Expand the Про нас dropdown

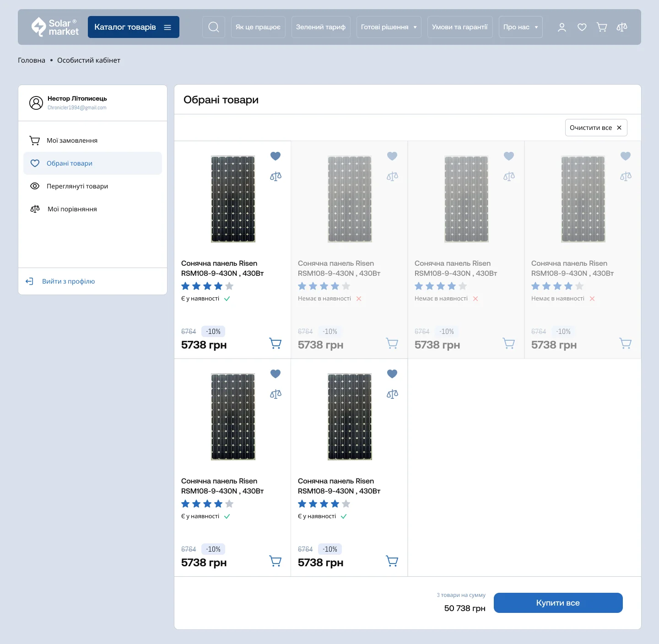coord(521,27)
